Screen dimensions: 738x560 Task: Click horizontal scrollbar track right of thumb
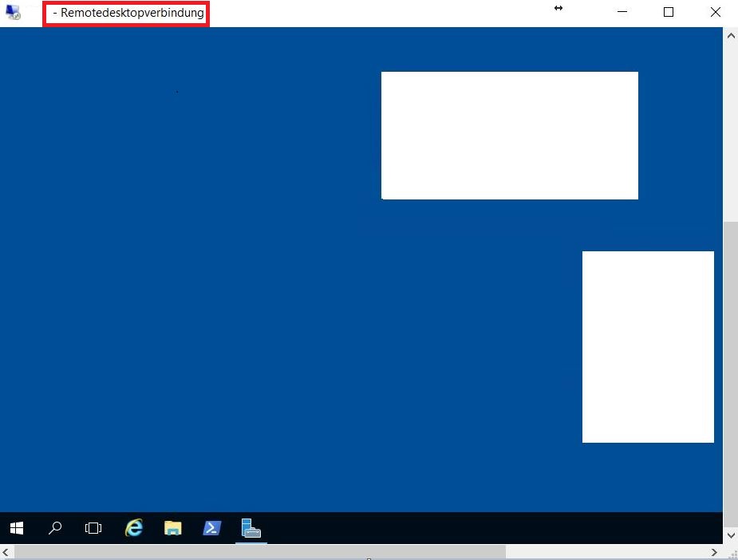[606, 552]
